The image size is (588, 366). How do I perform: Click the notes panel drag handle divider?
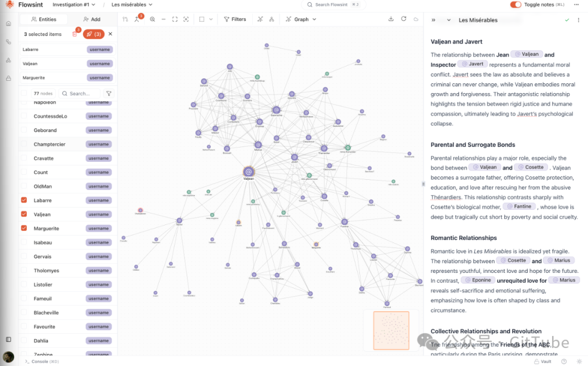(x=424, y=184)
